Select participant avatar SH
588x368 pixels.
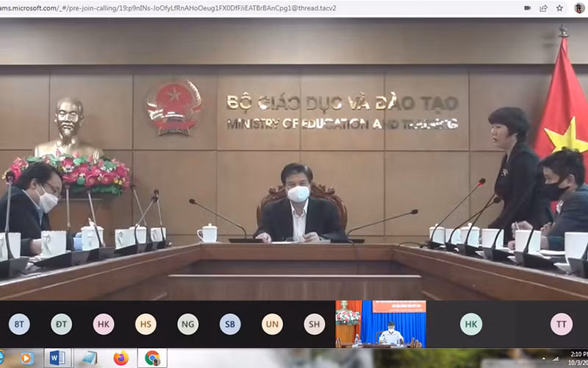315,324
